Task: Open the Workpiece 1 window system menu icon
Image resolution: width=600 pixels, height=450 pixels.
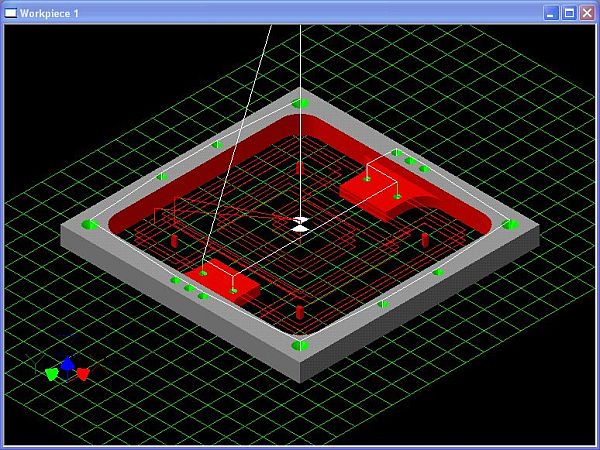Action: tap(11, 12)
